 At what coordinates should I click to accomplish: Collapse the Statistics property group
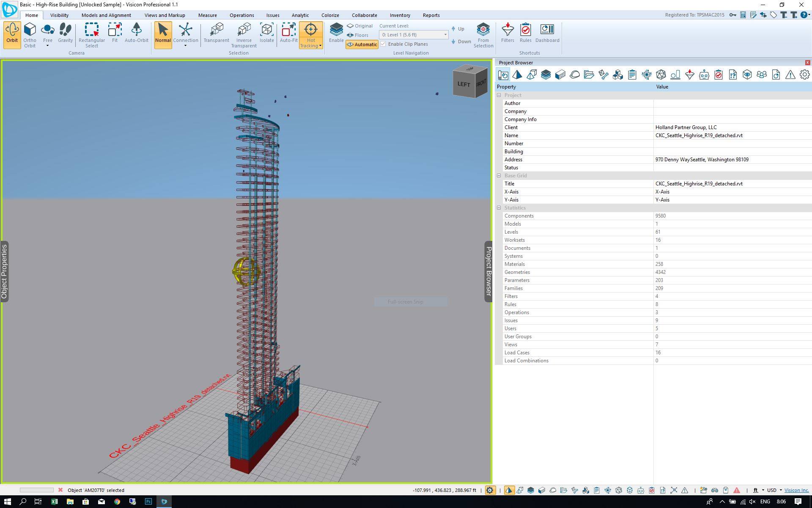pyautogui.click(x=499, y=208)
